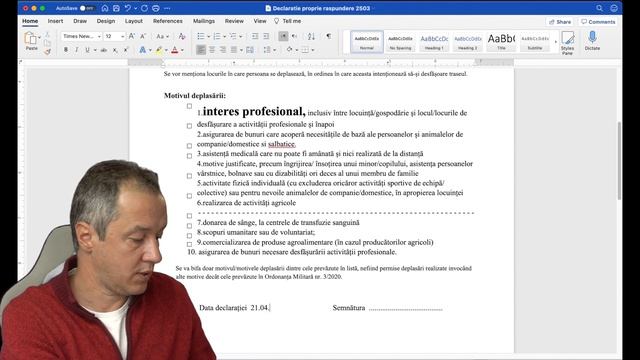Undo the last action

click(x=128, y=8)
